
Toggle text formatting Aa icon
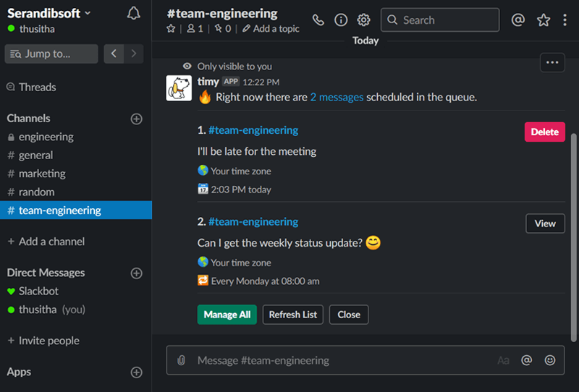point(503,360)
